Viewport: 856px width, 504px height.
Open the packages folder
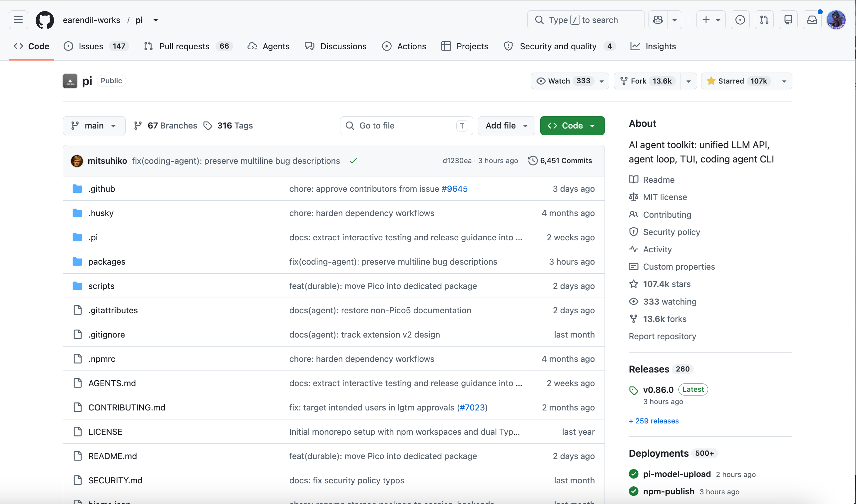[x=107, y=262]
